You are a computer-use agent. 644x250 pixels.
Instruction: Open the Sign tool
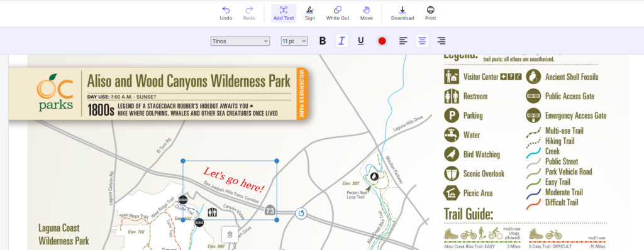point(310,14)
